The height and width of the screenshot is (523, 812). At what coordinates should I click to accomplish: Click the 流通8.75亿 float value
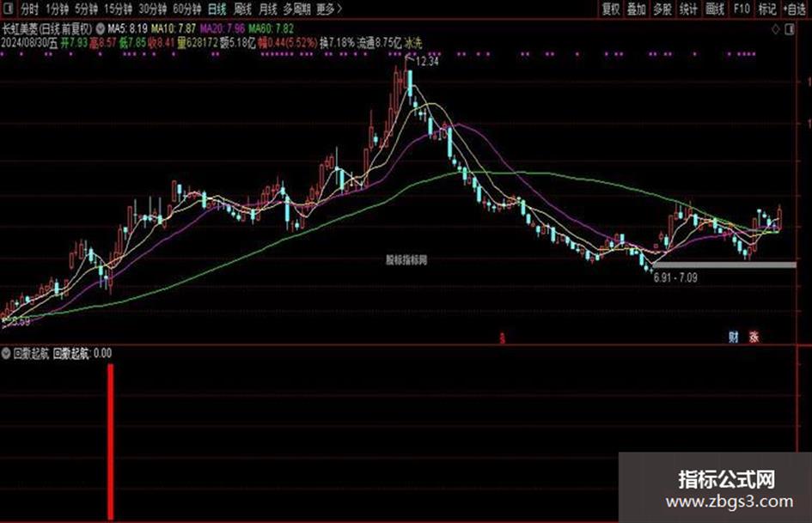point(380,43)
